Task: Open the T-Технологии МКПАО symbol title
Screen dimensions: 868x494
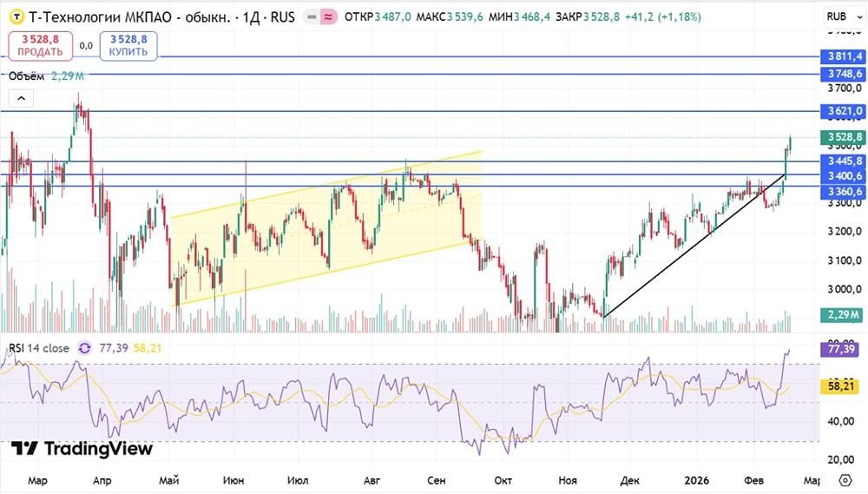Action: point(161,17)
